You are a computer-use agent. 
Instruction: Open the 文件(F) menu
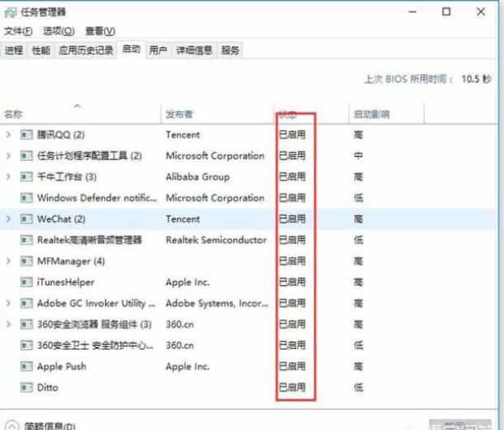(x=19, y=31)
